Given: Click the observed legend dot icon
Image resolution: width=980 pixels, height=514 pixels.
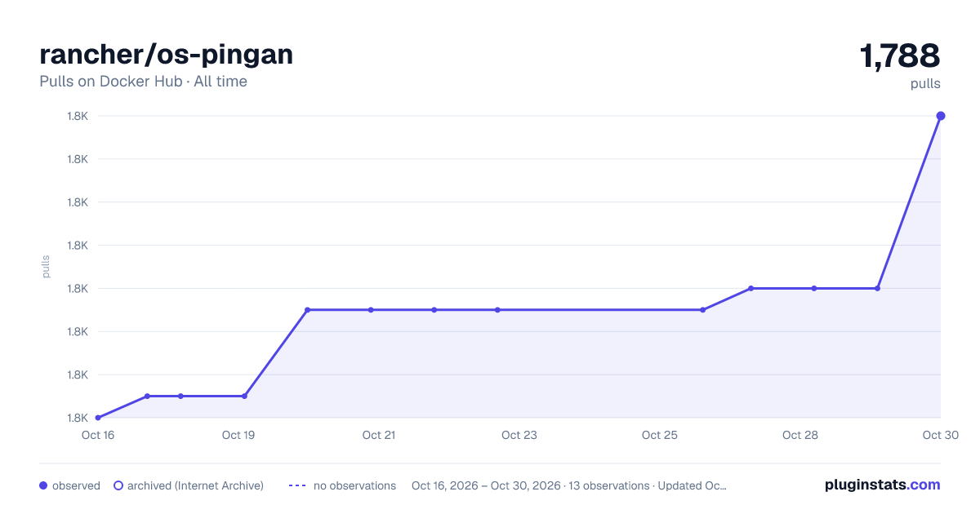Looking at the screenshot, I should coord(43,485).
